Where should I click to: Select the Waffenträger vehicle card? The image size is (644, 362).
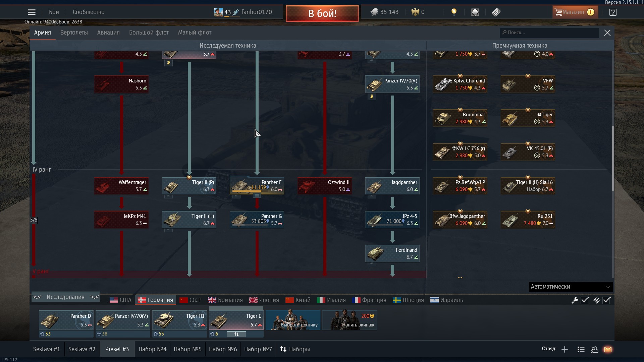point(121,186)
